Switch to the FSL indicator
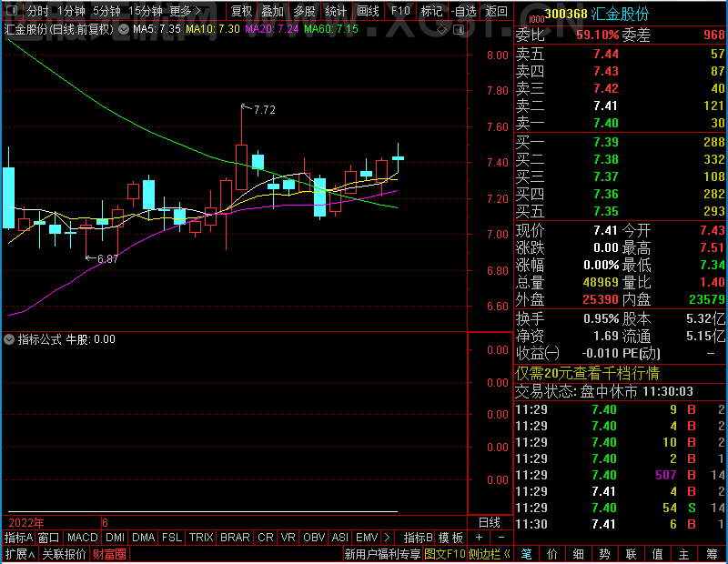 pyautogui.click(x=172, y=538)
